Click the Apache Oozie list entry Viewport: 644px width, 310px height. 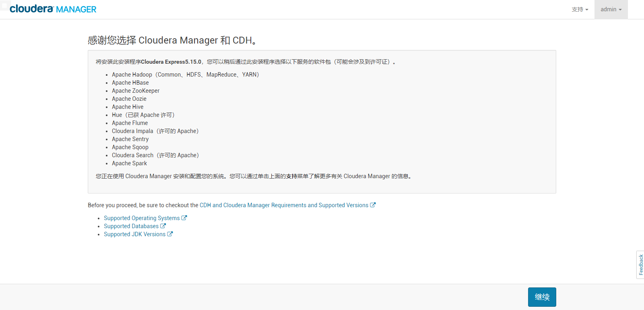[129, 99]
